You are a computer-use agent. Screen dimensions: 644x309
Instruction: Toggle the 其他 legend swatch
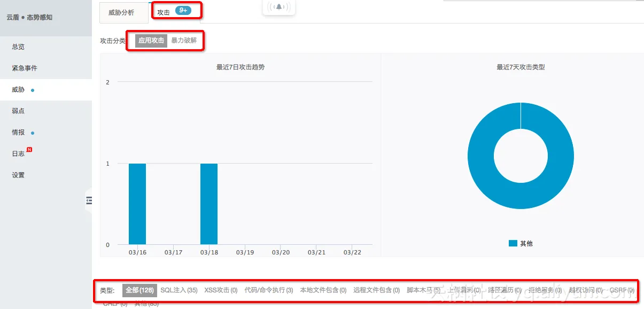pyautogui.click(x=513, y=243)
